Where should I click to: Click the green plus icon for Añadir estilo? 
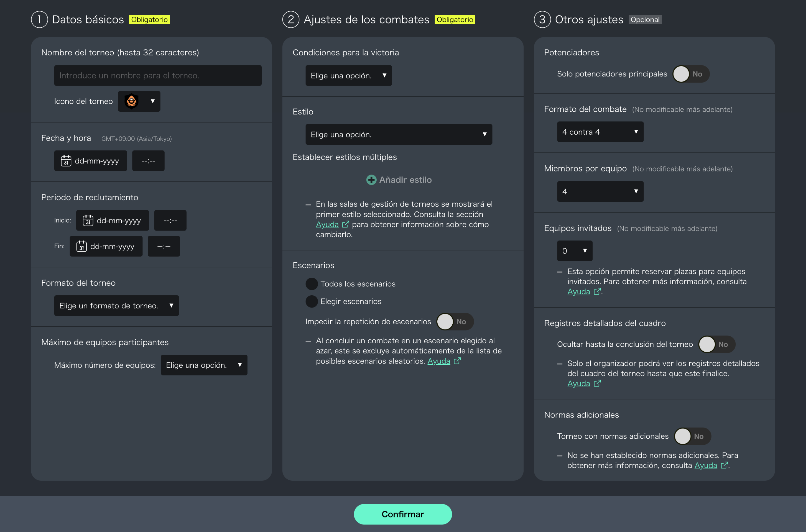coord(371,180)
